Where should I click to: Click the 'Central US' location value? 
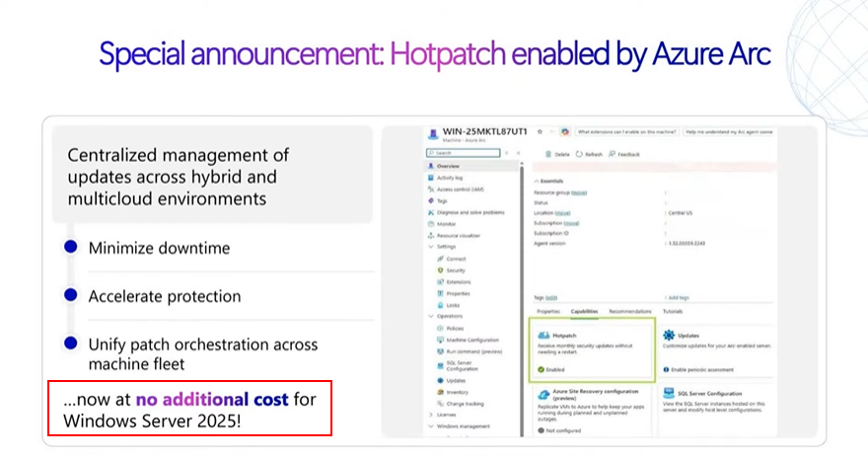(681, 213)
